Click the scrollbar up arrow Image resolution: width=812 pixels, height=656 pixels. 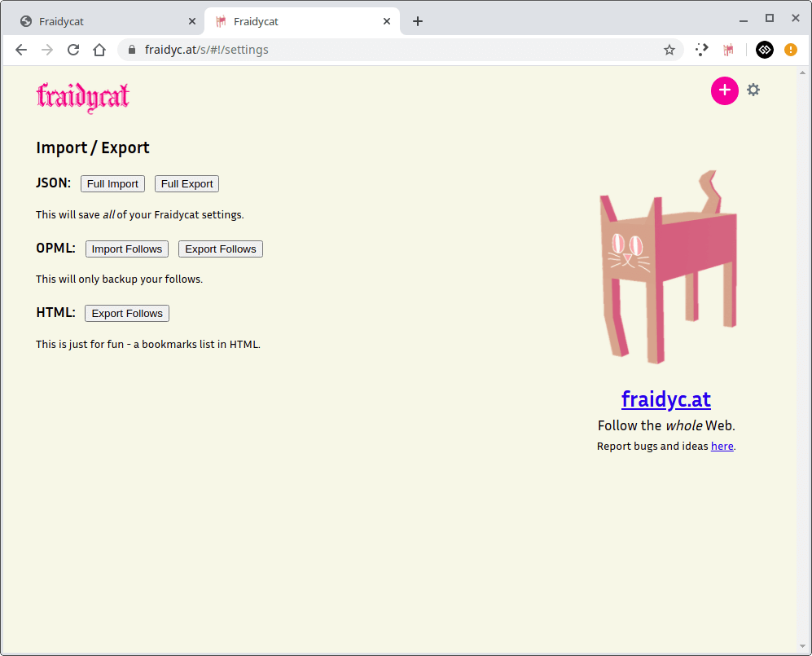pyautogui.click(x=803, y=72)
